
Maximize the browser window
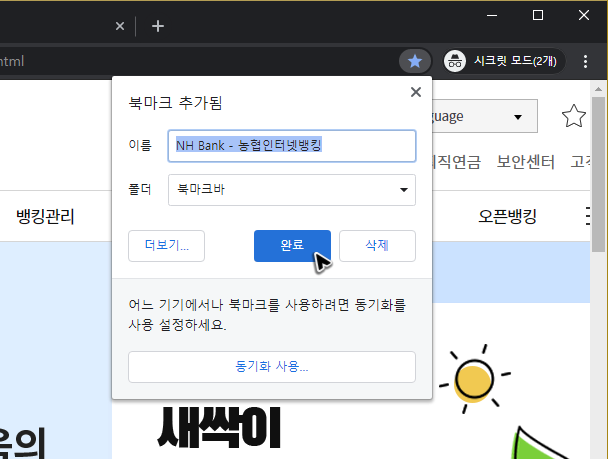pos(538,16)
